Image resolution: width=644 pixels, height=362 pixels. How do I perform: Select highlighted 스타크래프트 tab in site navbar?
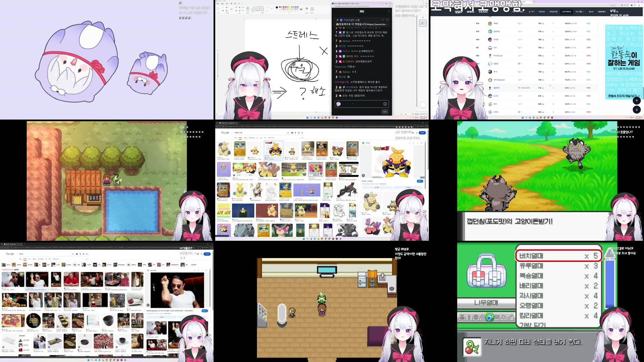pyautogui.click(x=566, y=11)
